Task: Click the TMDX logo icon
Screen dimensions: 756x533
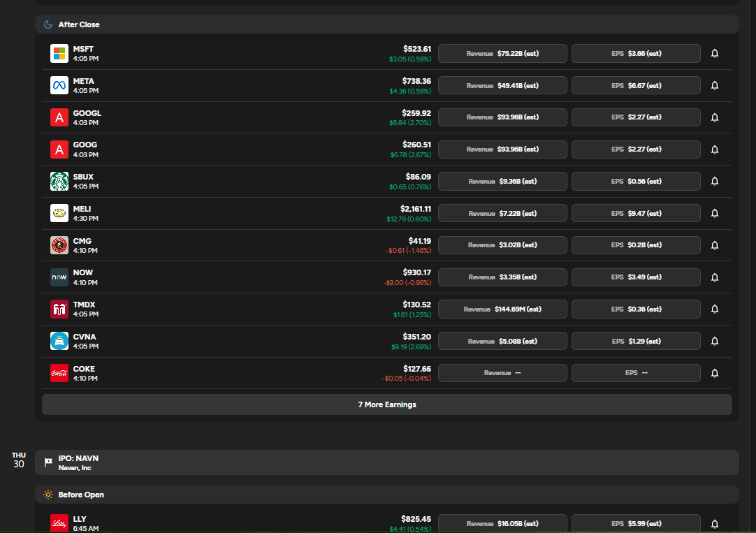Action: pos(59,309)
